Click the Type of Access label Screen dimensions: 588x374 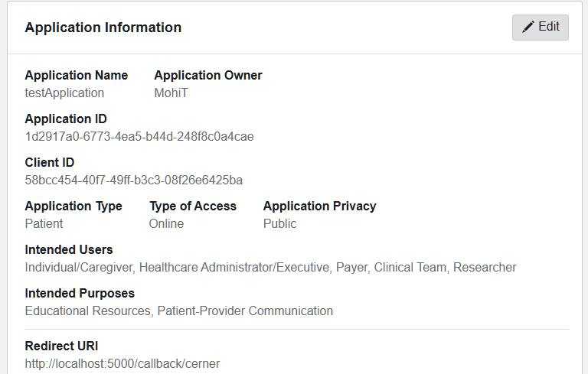click(193, 206)
